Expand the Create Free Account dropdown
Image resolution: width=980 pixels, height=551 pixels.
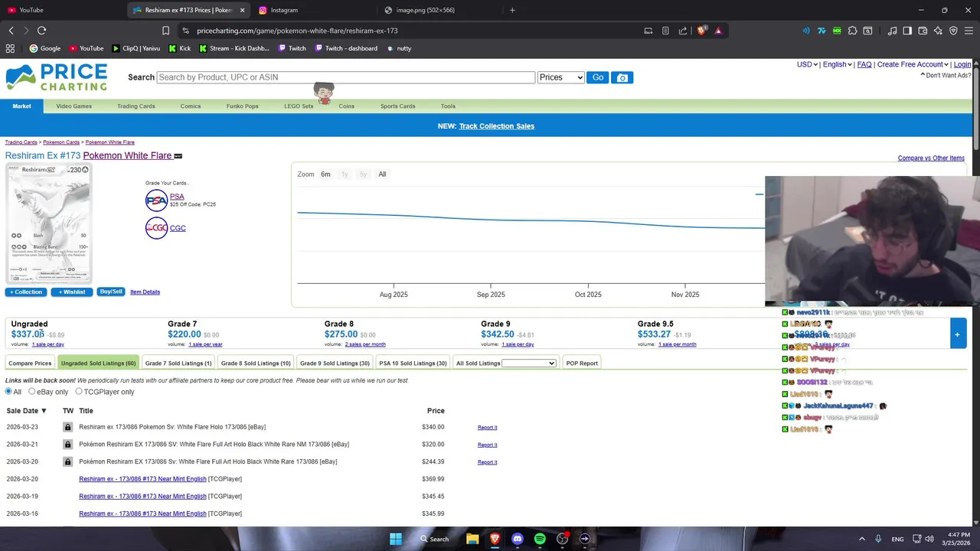coord(913,64)
